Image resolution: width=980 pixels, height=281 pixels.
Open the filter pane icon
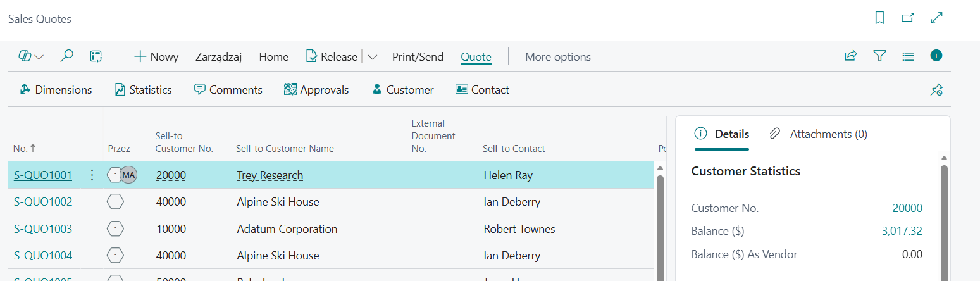879,56
